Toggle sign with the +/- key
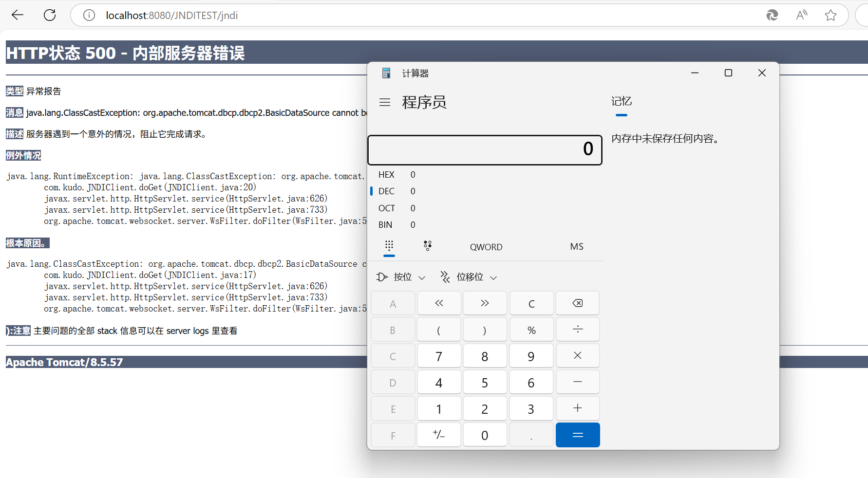 (439, 435)
